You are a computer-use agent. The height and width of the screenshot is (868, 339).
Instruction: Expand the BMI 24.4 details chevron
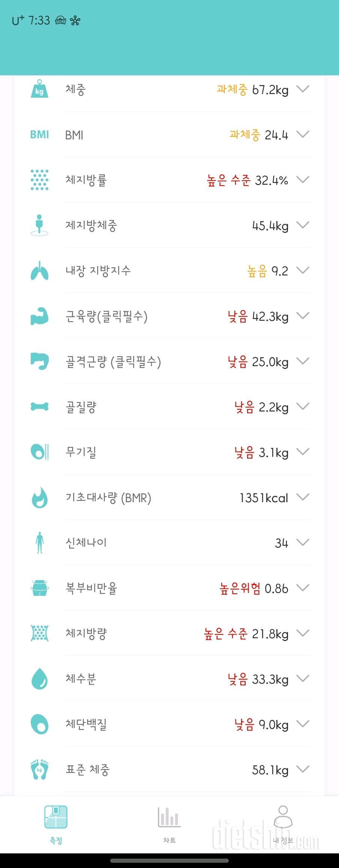point(303,134)
